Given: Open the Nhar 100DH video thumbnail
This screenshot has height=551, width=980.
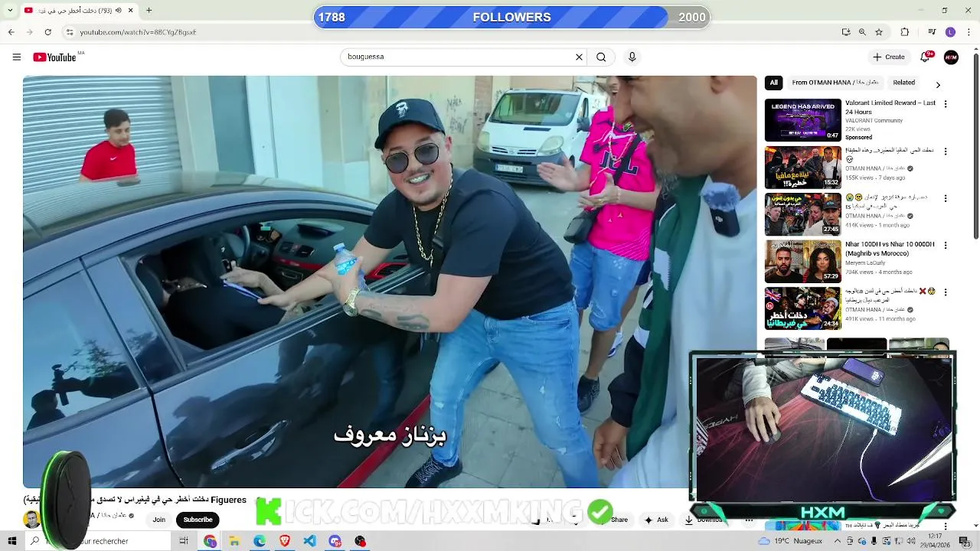Looking at the screenshot, I should click(x=802, y=261).
